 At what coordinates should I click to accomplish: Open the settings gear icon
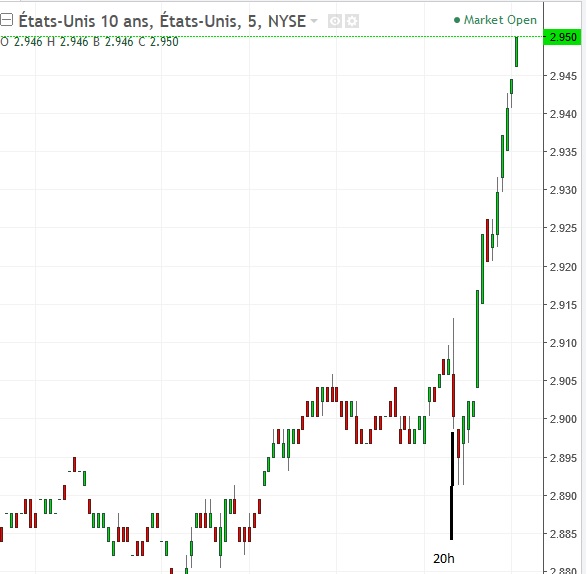pos(352,21)
